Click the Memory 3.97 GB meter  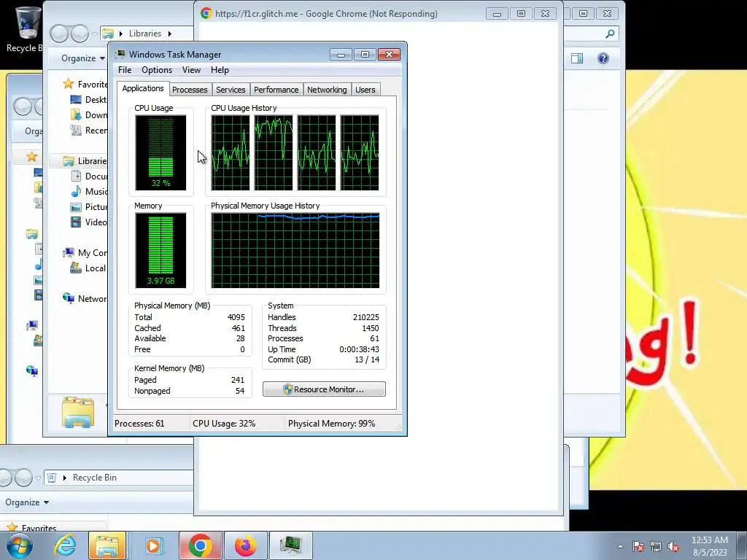click(x=160, y=250)
